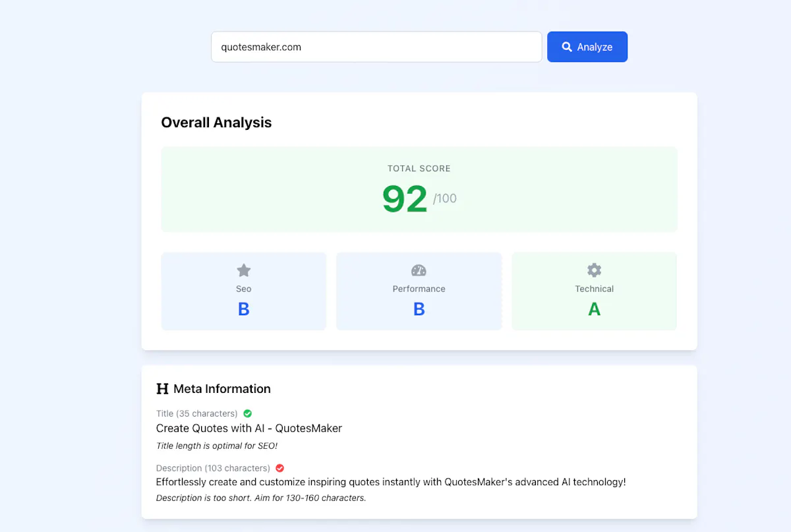Click 'Title (35 characters)' label
The height and width of the screenshot is (532, 791).
click(196, 413)
